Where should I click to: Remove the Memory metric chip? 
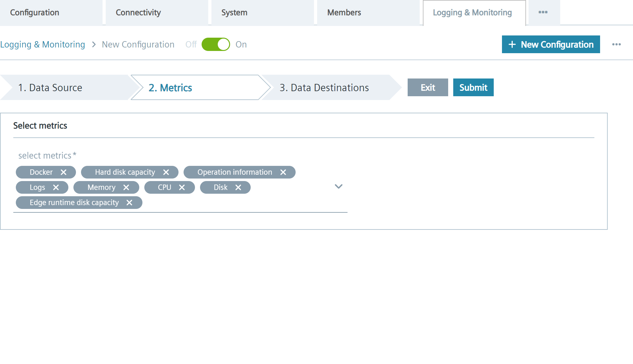(126, 187)
